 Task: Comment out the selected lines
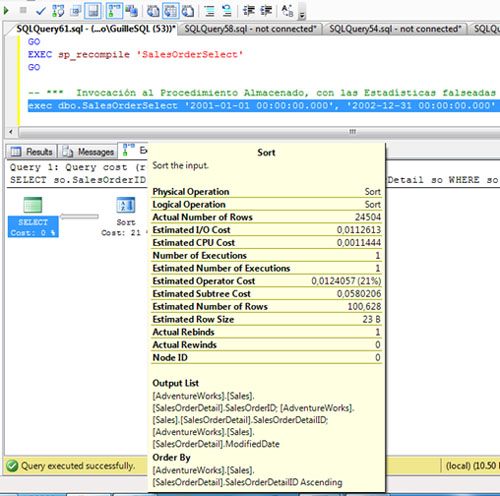209,11
